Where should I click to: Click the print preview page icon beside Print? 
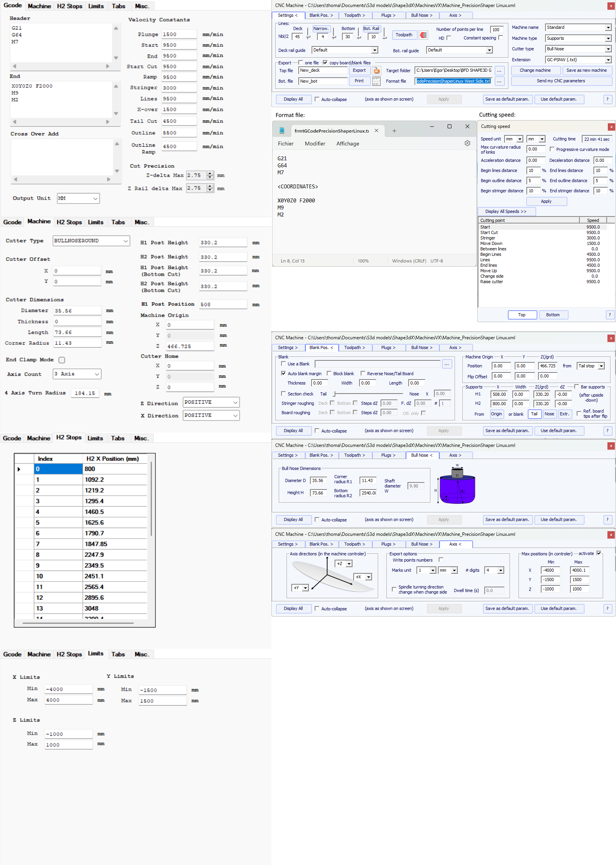coord(376,81)
